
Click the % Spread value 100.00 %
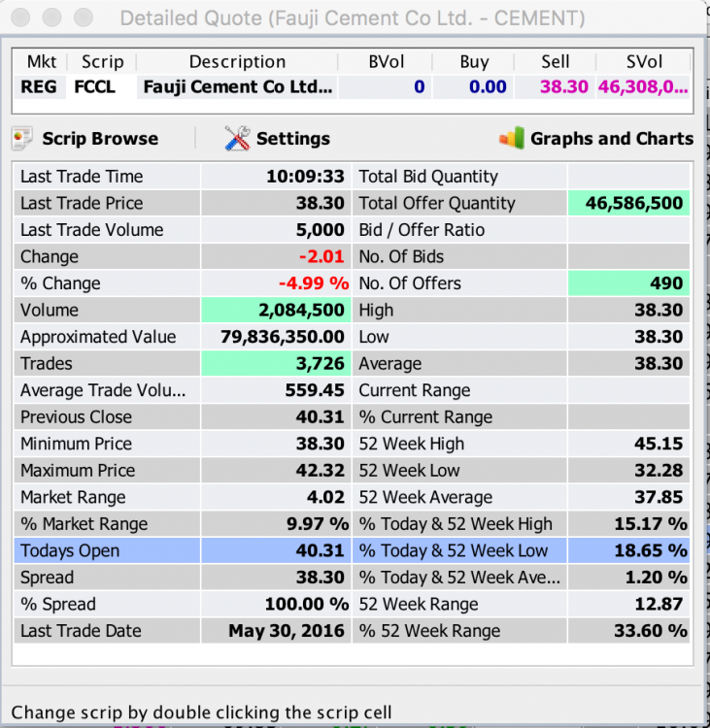[307, 604]
